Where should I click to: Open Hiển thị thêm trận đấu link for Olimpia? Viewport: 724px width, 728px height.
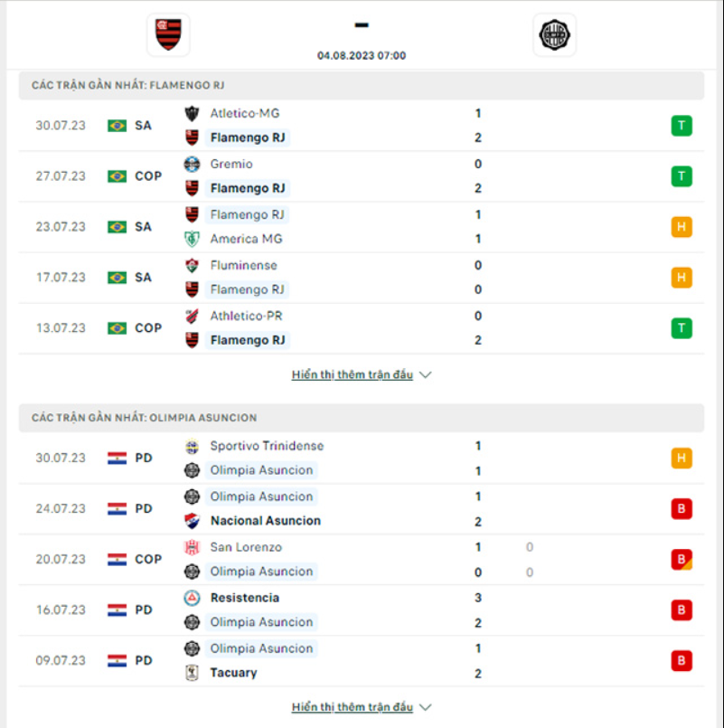(x=353, y=706)
